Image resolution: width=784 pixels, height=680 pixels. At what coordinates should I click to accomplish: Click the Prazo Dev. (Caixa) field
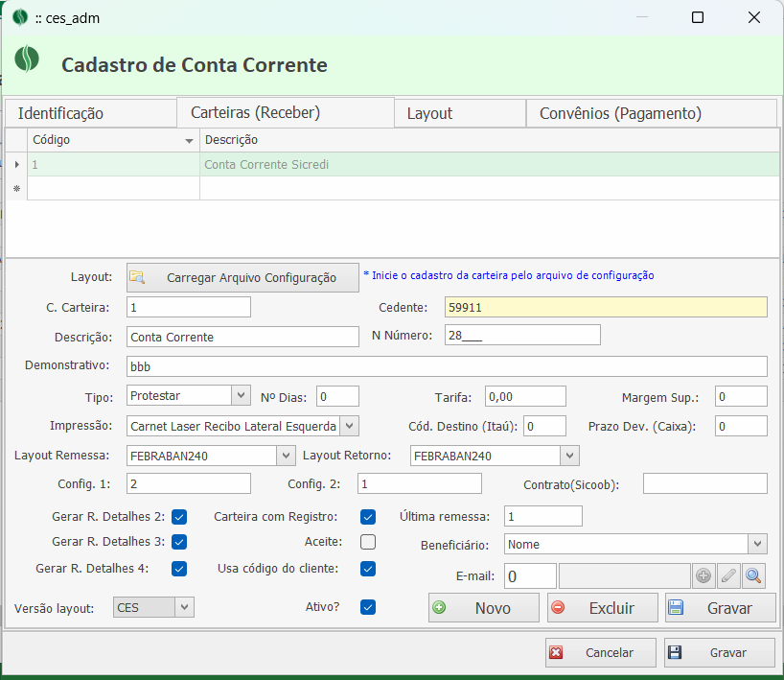pyautogui.click(x=741, y=426)
